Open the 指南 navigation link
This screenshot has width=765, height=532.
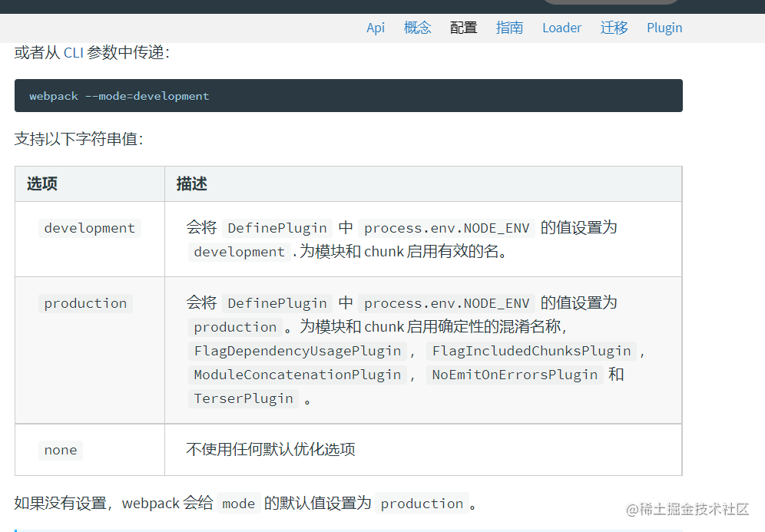click(x=509, y=28)
